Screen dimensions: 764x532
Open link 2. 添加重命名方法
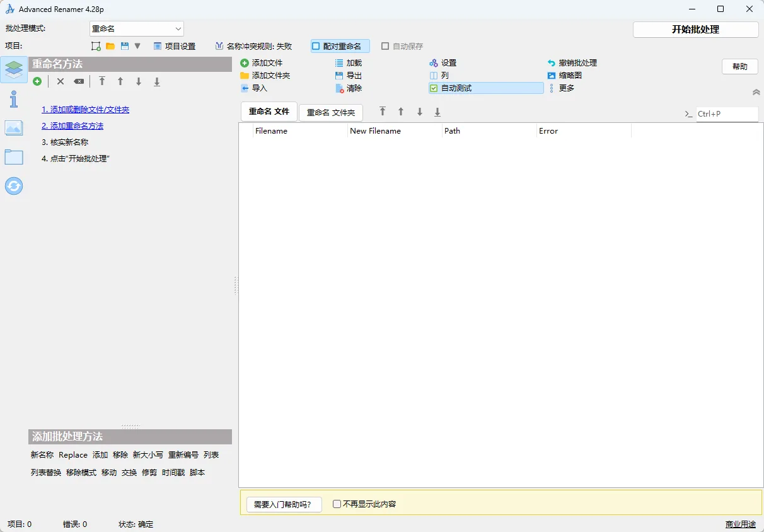(x=72, y=126)
